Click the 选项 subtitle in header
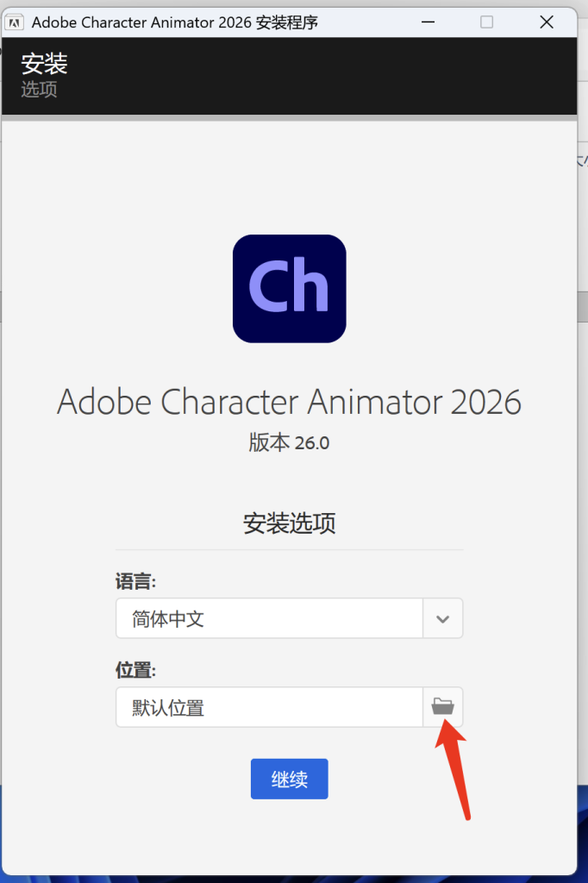 pyautogui.click(x=40, y=89)
